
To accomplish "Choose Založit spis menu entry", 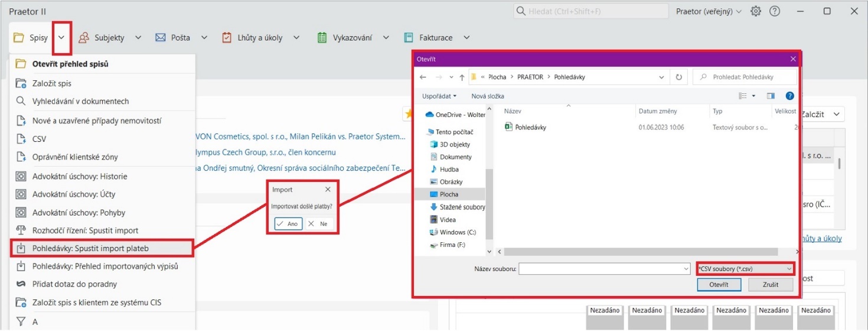I will pos(52,83).
